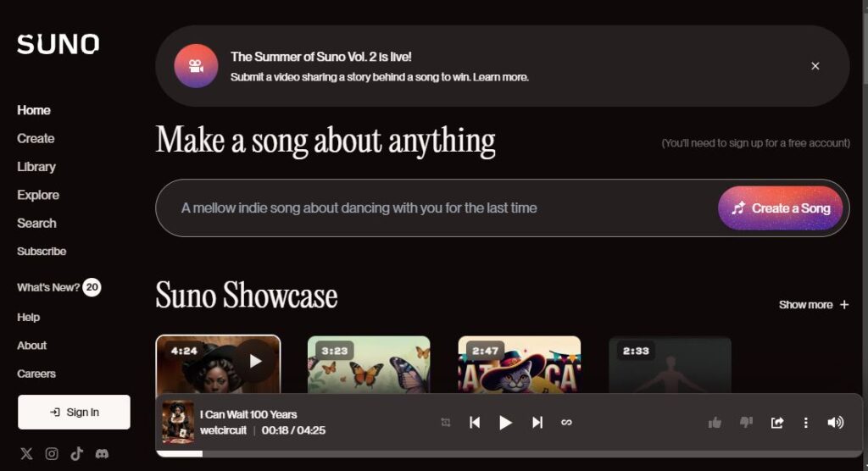
Task: Open Suno's Instagram icon link
Action: click(52, 454)
